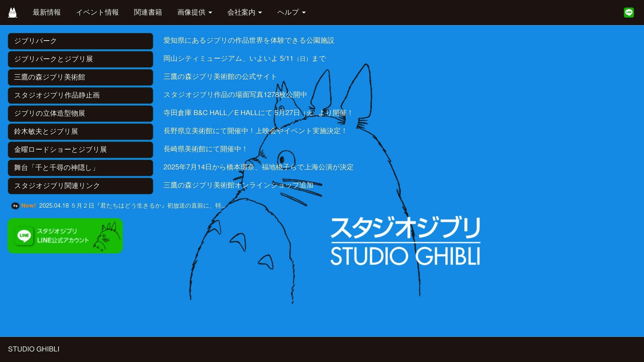644x362 pixels.
Task: Open the 岡山シティミュージアム 5/11 text link
Action: (245, 59)
